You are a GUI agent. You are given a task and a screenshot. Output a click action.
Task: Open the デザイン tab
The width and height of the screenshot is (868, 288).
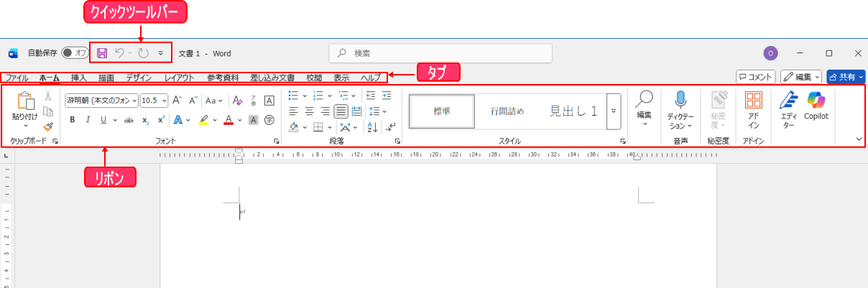tap(139, 77)
